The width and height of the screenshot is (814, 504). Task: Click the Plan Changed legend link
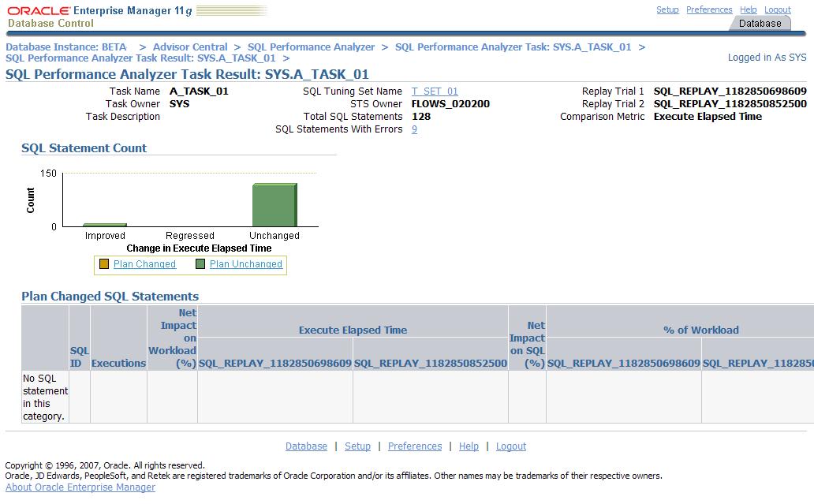(x=144, y=264)
